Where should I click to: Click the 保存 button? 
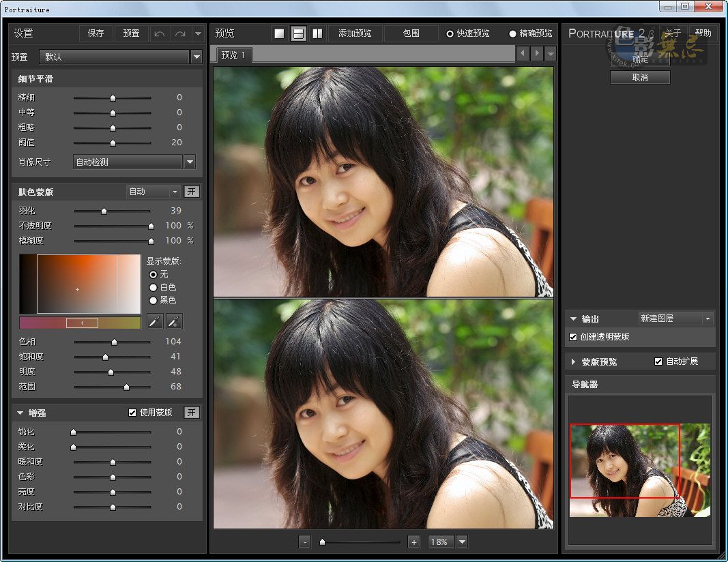point(96,33)
